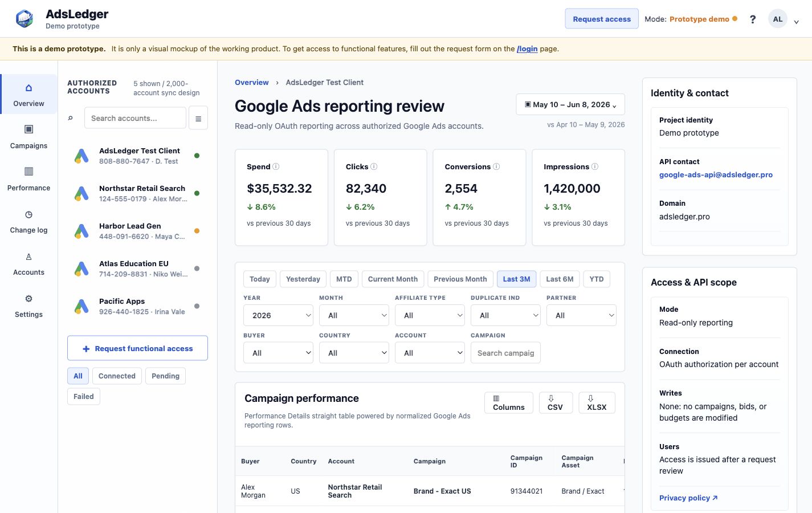Open the Buyer filter dropdown
Image resolution: width=812 pixels, height=513 pixels.
[x=279, y=353]
